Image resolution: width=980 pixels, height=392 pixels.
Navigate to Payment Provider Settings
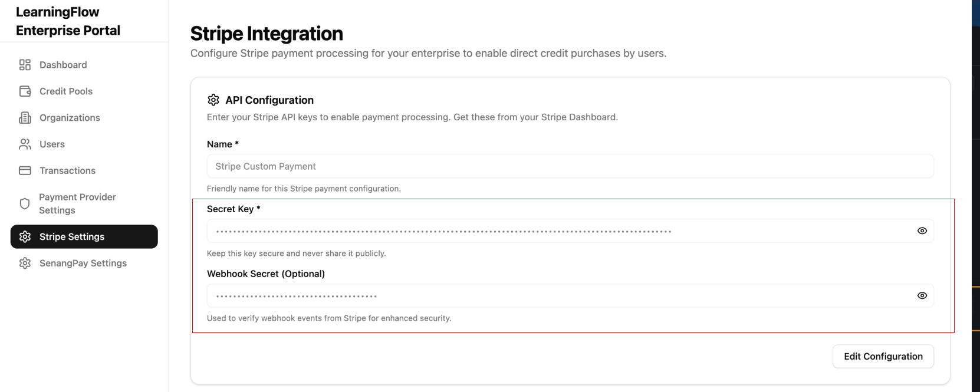pyautogui.click(x=77, y=203)
